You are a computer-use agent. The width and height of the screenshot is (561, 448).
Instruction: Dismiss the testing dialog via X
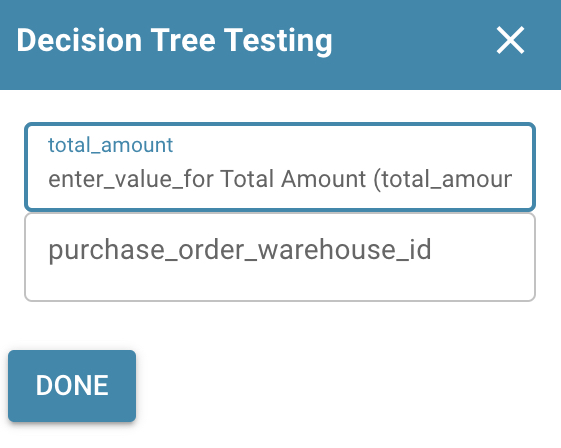(x=511, y=40)
